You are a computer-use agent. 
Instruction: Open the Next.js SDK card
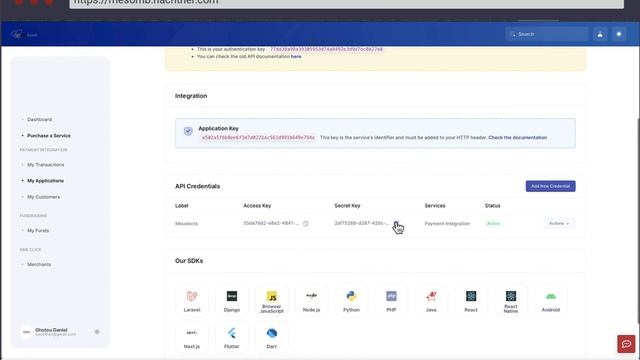pos(192,337)
